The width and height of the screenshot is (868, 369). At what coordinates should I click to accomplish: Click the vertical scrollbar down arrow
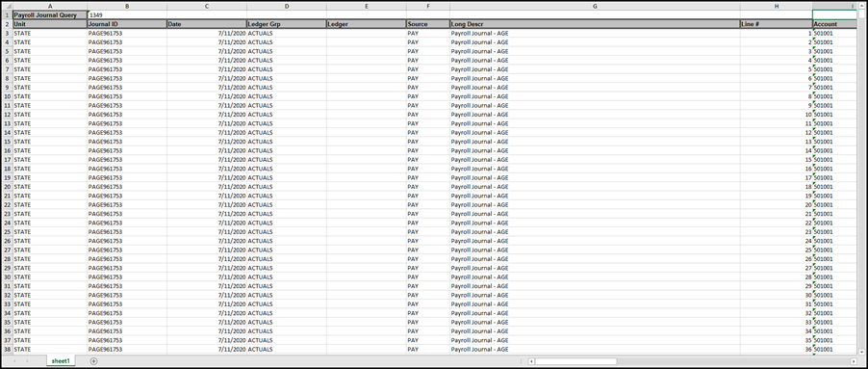(x=861, y=352)
